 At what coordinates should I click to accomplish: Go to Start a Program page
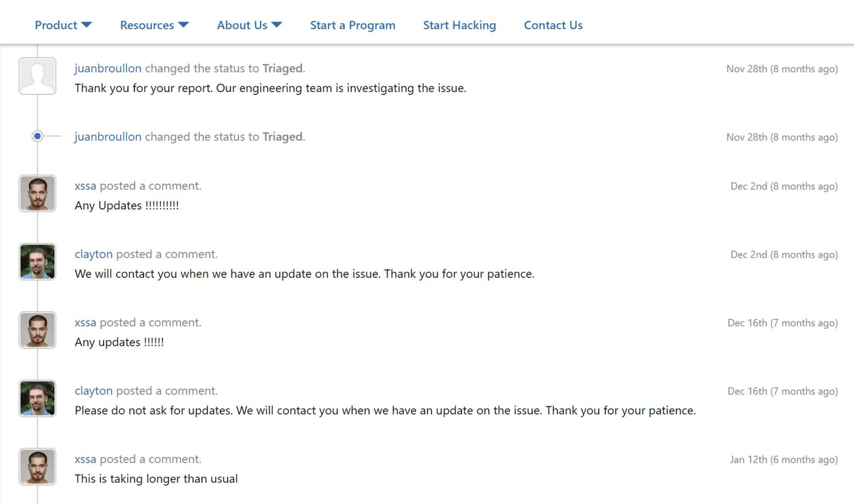coord(353,25)
